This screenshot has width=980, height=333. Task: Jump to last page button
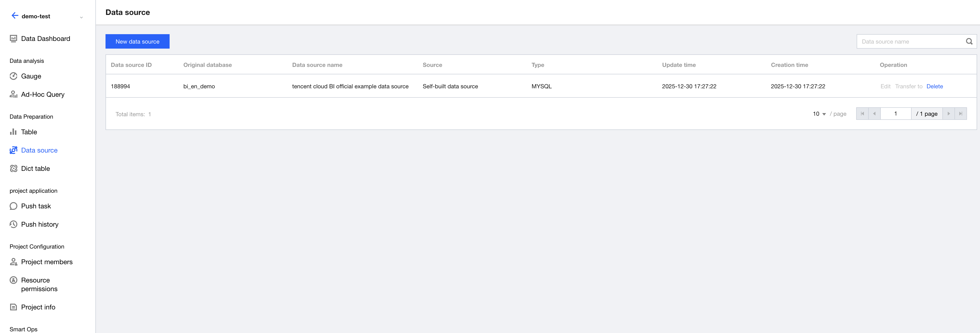click(x=960, y=114)
